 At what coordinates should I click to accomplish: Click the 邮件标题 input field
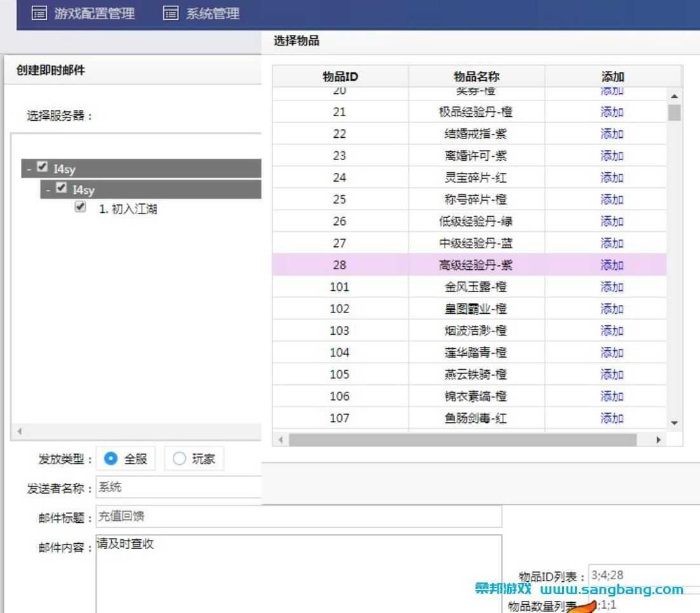[254, 516]
